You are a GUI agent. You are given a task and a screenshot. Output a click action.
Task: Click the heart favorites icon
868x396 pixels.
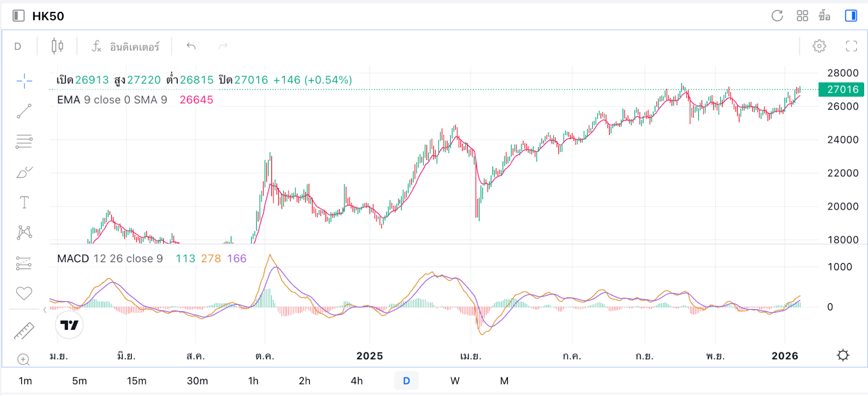24,293
